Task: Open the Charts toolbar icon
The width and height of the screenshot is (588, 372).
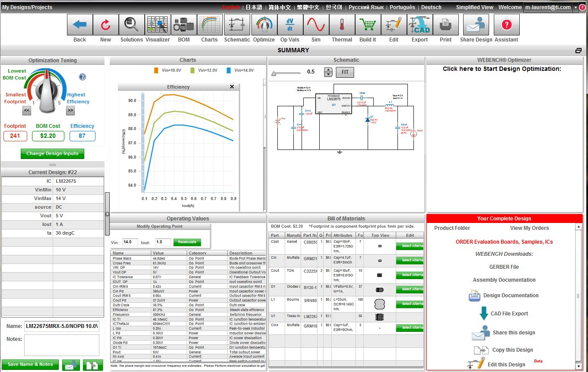Action: pyautogui.click(x=210, y=25)
